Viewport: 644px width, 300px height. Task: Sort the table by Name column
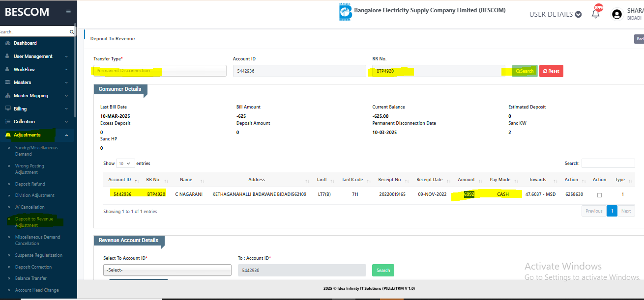click(x=190, y=180)
